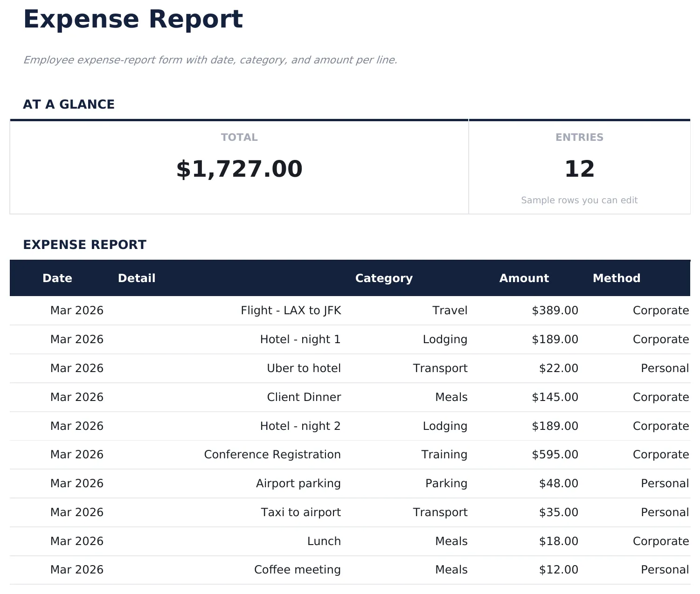
Task: Select the Conference Registration amount $595.00
Action: click(555, 454)
